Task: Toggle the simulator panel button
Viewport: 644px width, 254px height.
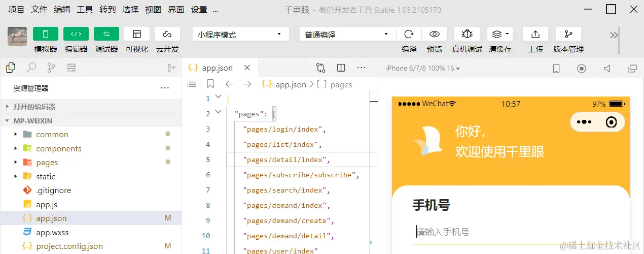Action: 46,34
